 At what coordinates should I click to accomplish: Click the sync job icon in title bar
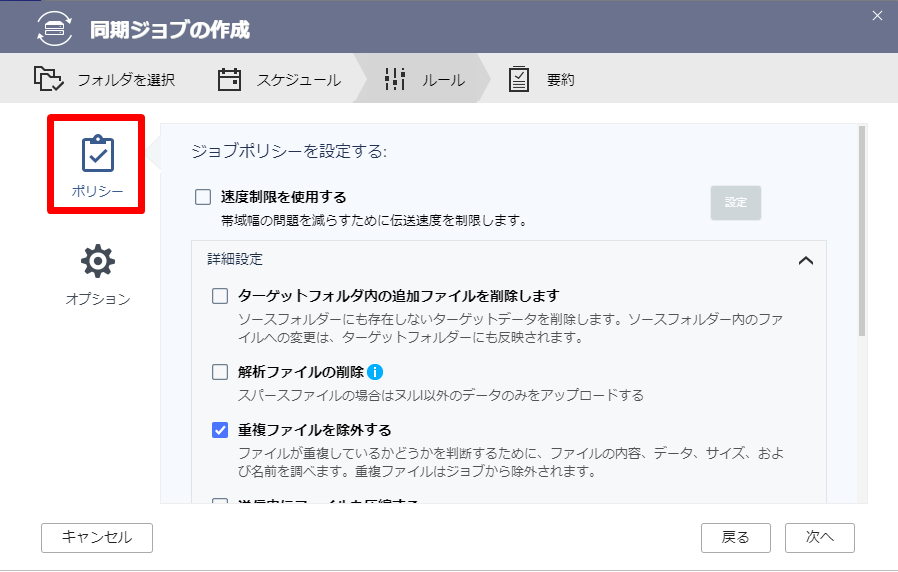pos(54,28)
